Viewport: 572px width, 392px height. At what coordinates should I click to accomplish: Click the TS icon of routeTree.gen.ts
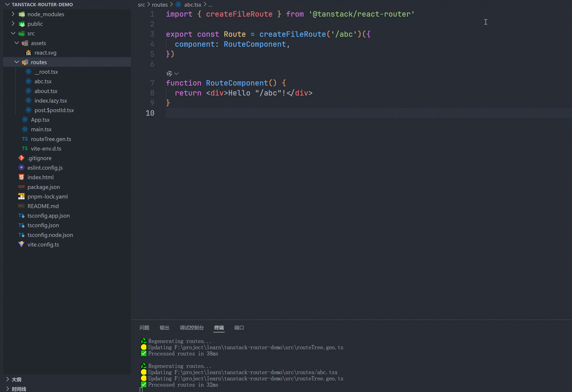tap(25, 139)
